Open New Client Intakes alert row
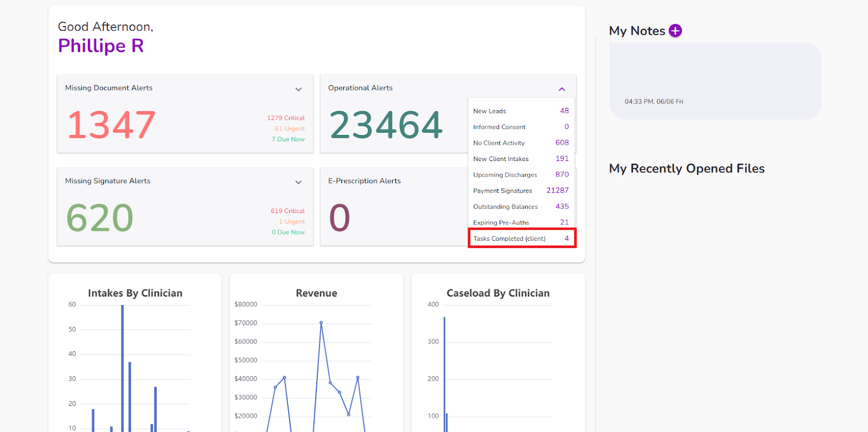Screen dimensions: 868x432 [x=521, y=159]
